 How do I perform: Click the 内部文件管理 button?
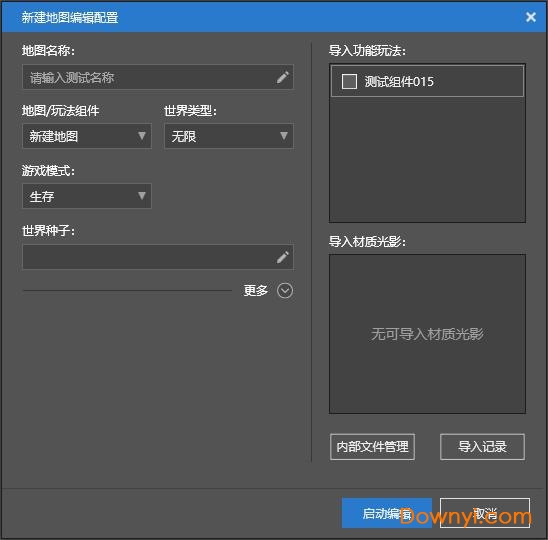[x=372, y=447]
